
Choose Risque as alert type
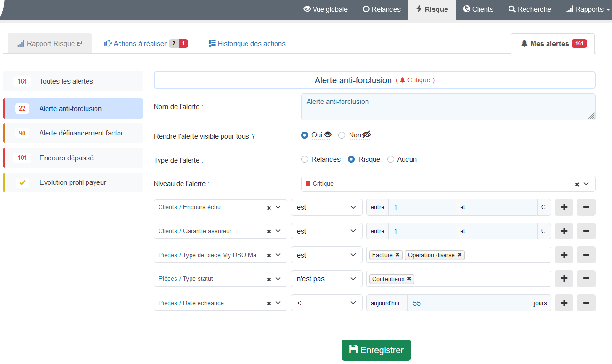pyautogui.click(x=351, y=159)
